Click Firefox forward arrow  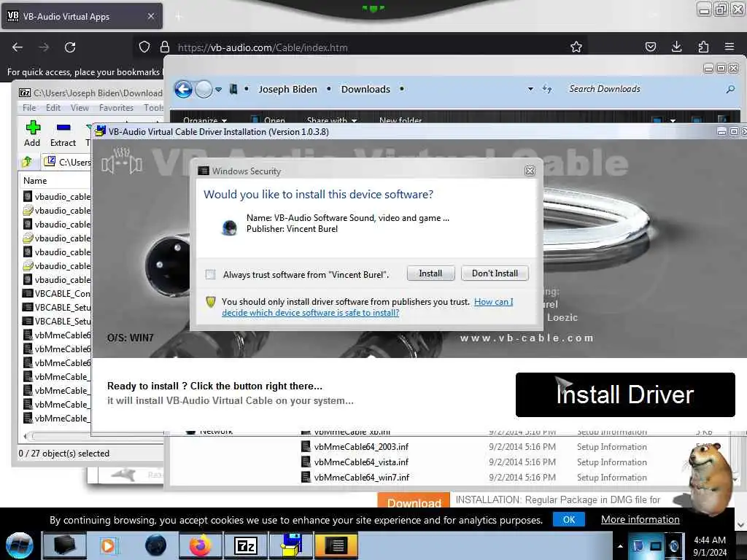pyautogui.click(x=44, y=47)
